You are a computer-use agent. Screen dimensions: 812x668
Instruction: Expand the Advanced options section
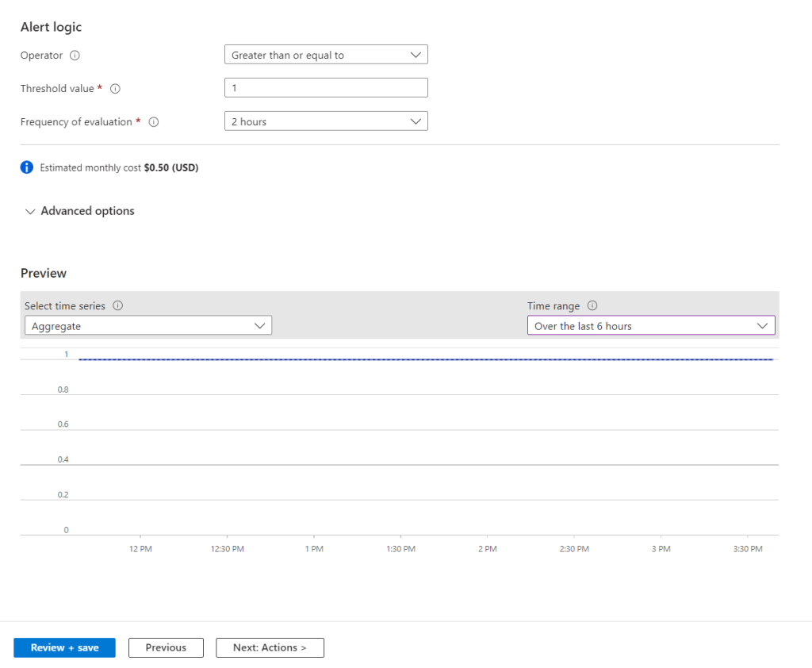point(79,211)
